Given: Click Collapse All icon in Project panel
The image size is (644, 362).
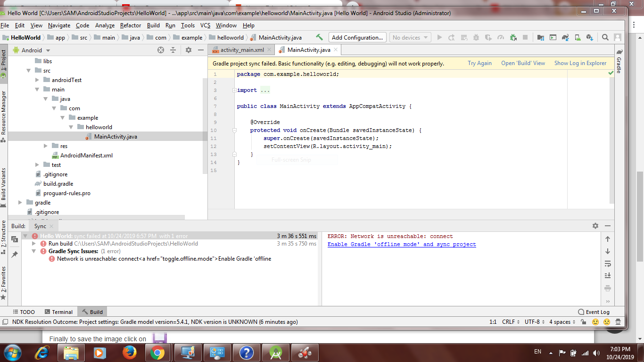Looking at the screenshot, I should click(173, 50).
